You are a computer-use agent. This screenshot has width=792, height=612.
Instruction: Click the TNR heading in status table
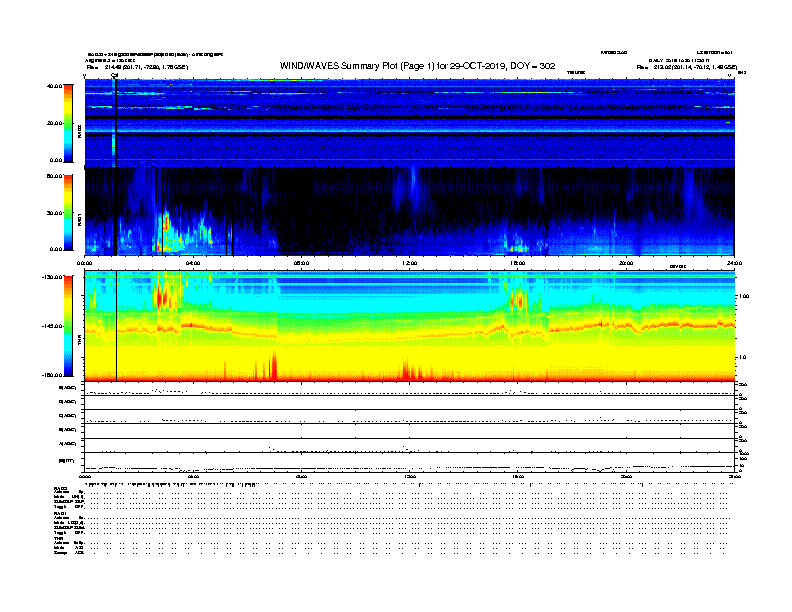coord(58,539)
